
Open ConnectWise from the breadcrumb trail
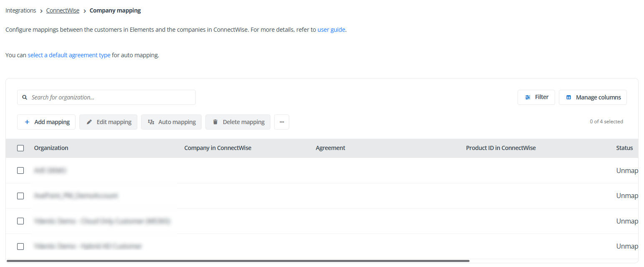pos(63,10)
